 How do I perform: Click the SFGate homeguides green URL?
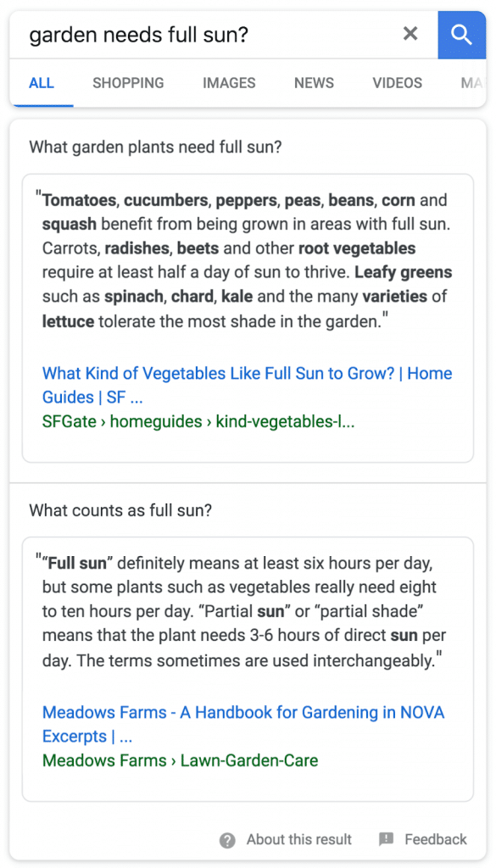(x=198, y=422)
